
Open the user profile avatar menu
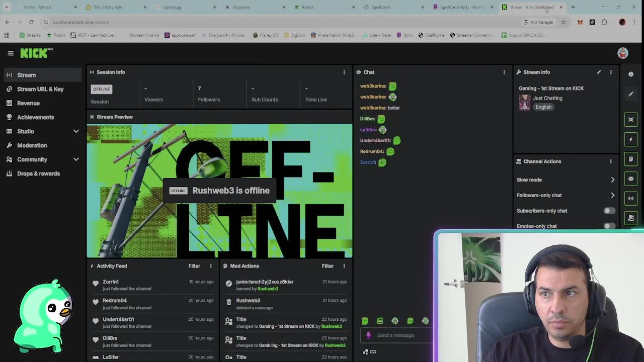click(x=623, y=53)
